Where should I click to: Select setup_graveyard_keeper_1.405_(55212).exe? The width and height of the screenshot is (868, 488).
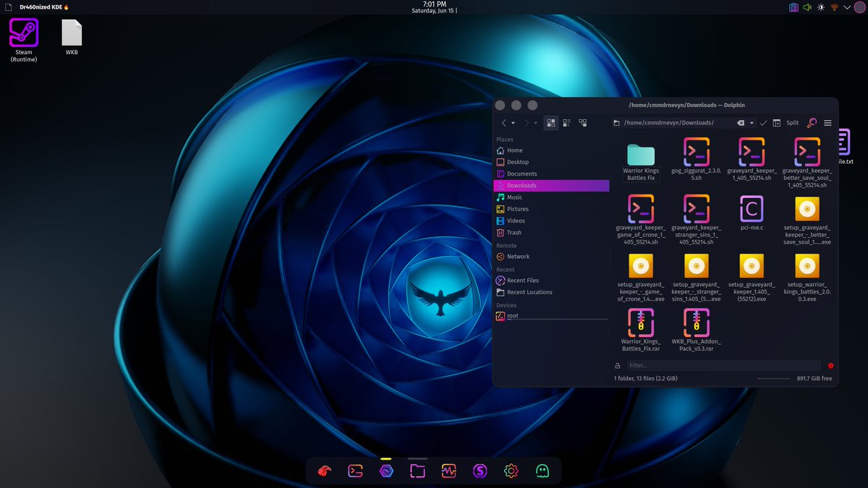752,277
